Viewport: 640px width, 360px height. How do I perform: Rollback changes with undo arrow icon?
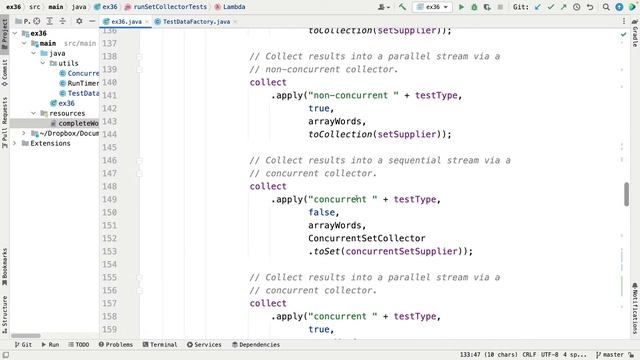tap(590, 7)
